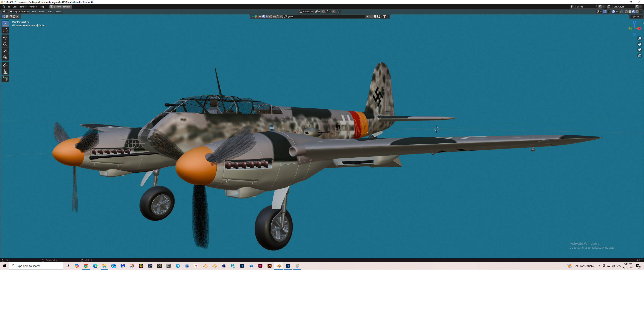Screen dimensions: 644x316
Task: Set selection mode to Extend
Action: coord(7,16)
